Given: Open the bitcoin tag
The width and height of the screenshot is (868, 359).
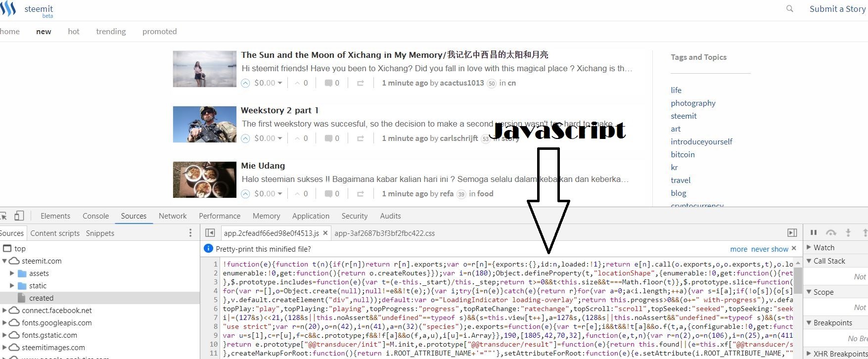Looking at the screenshot, I should [683, 154].
